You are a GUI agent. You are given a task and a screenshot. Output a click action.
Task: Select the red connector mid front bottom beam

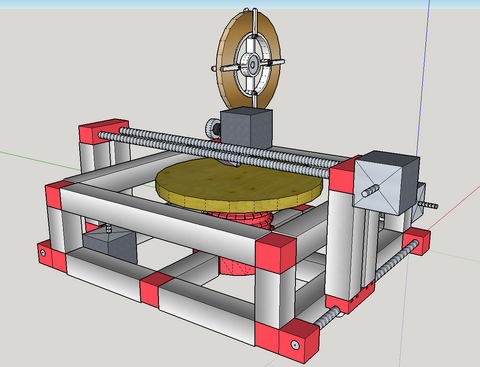coord(152,289)
